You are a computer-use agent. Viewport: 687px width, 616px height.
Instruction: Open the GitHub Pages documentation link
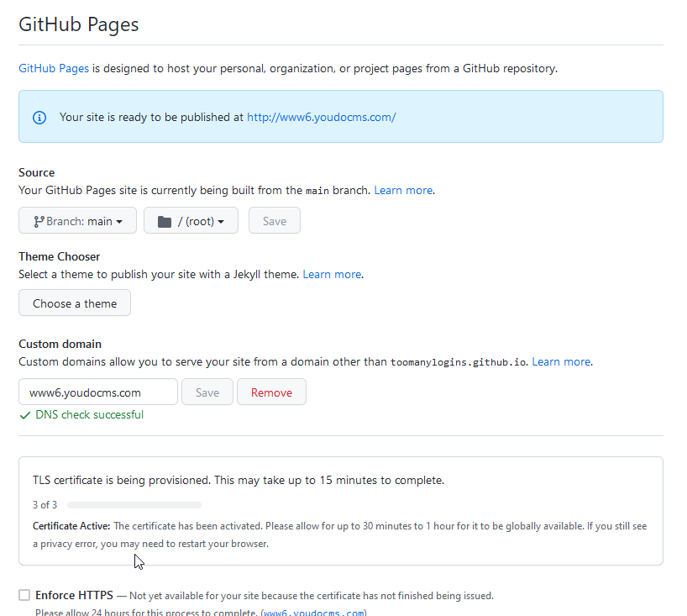click(x=54, y=68)
